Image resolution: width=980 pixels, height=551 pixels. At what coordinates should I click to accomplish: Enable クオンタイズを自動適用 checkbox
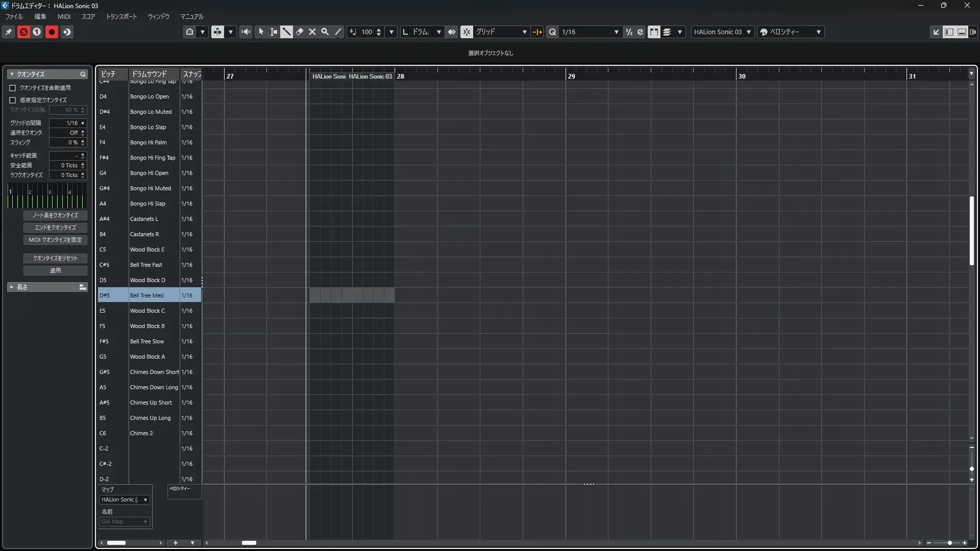tap(13, 88)
